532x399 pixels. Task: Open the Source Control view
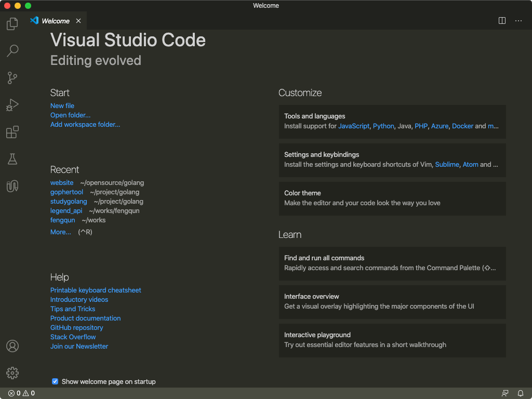(12, 78)
